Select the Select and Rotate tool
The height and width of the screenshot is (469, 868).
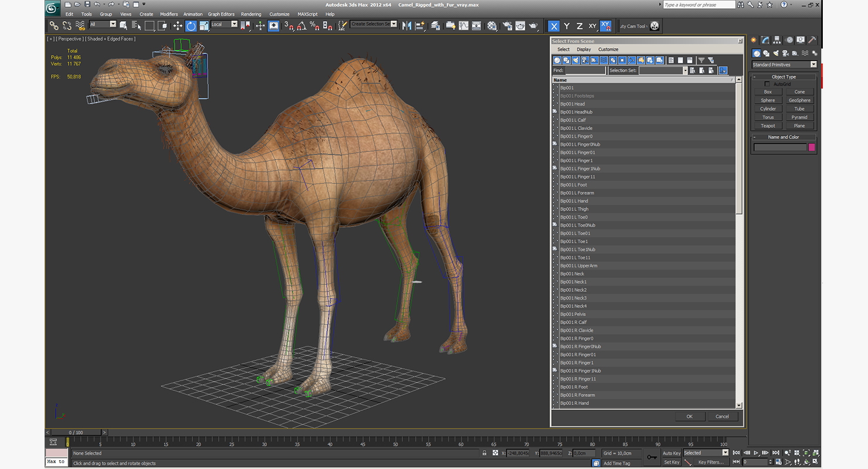[191, 26]
